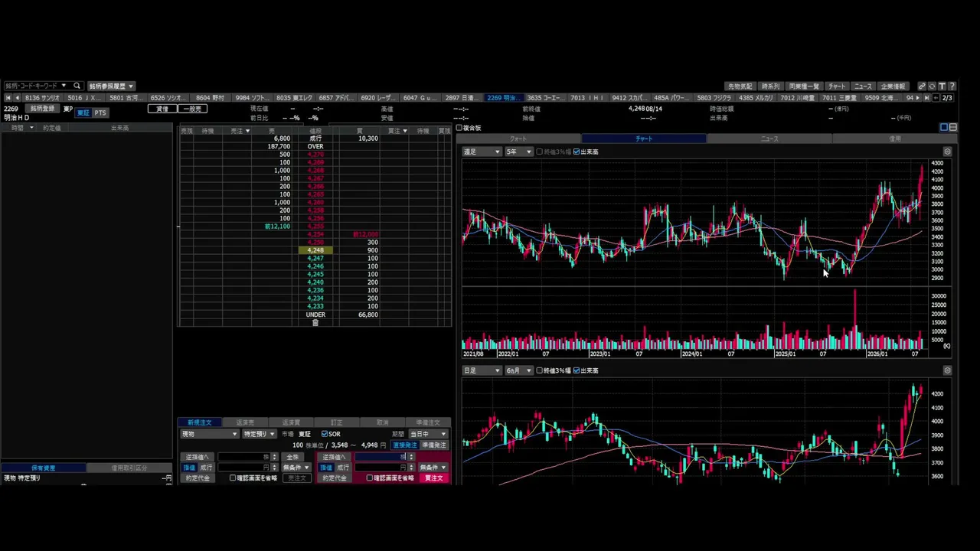Screen dimensions: 980x551
Task: Open sell-side 無条件 condition dropdown
Action: tap(296, 467)
